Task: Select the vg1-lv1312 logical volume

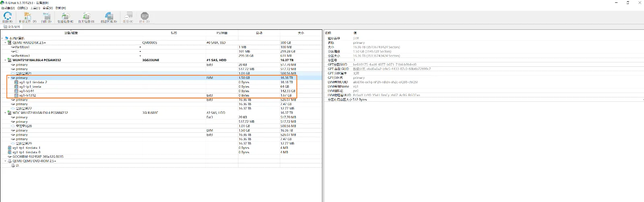Action: click(27, 95)
